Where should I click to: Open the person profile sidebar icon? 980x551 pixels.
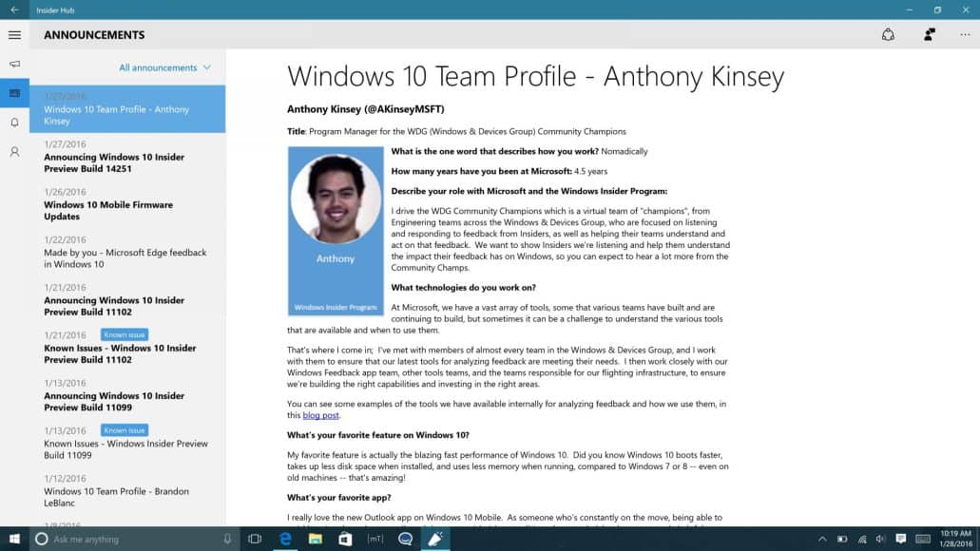14,152
